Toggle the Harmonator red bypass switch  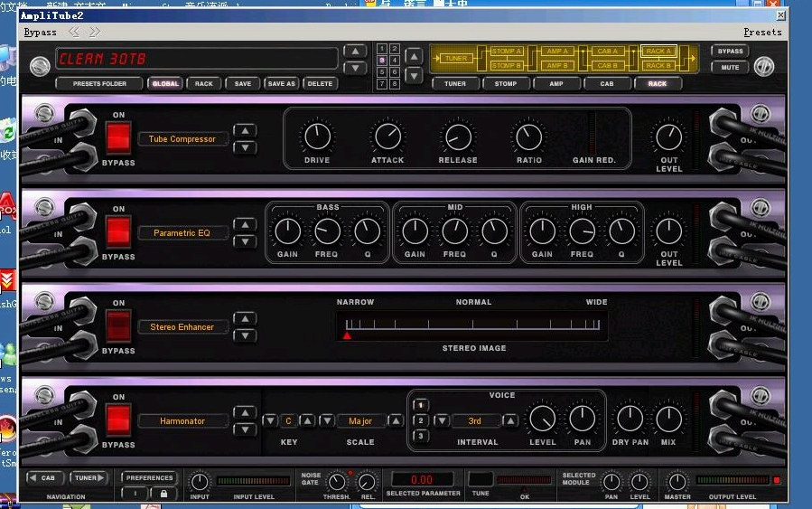118,419
